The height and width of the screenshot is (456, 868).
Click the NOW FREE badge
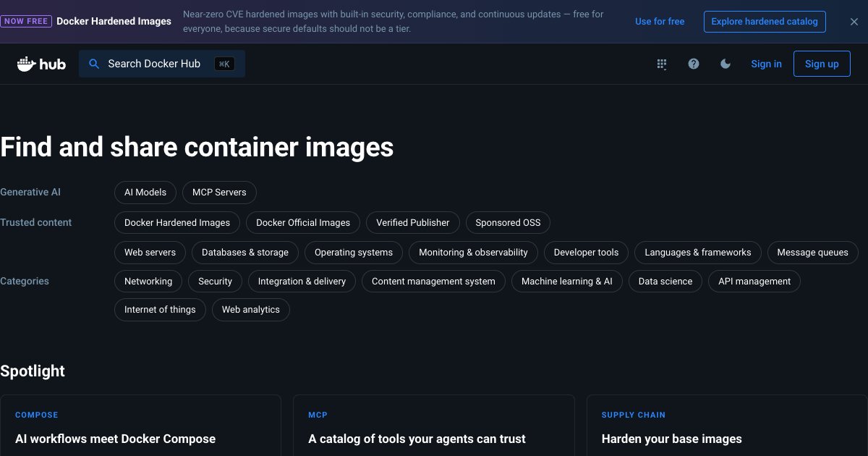[x=25, y=22]
